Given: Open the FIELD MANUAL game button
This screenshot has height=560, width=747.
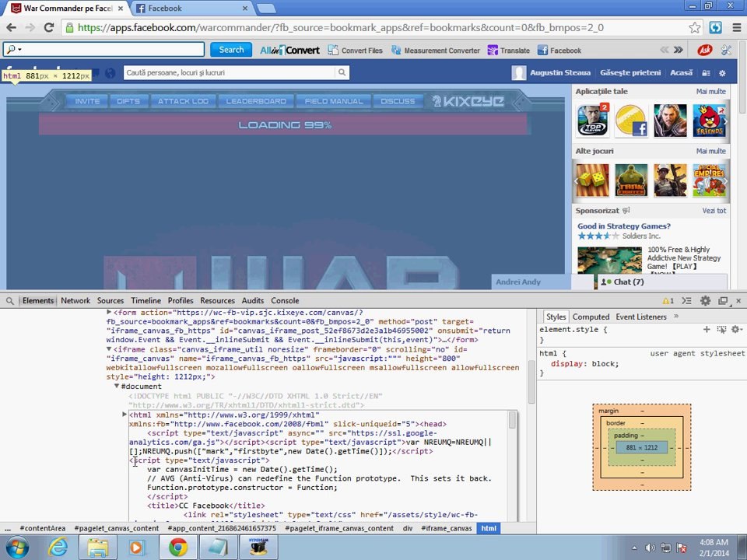Looking at the screenshot, I should point(334,101).
